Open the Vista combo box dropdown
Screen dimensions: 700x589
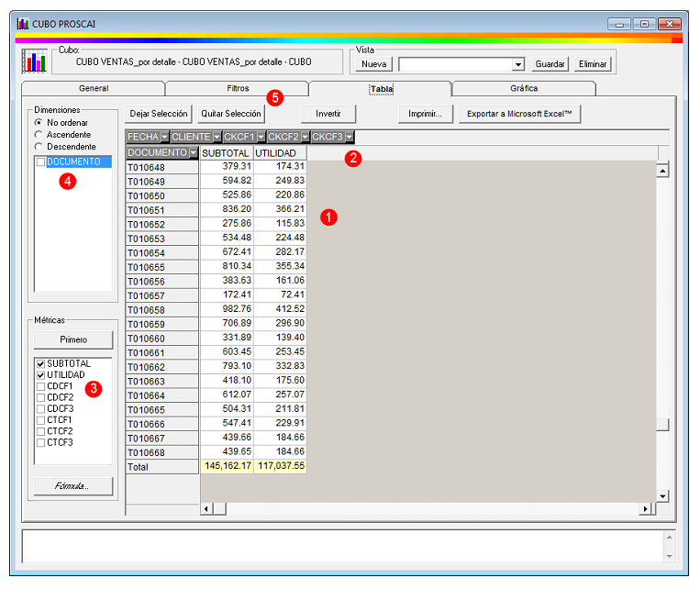coord(517,64)
